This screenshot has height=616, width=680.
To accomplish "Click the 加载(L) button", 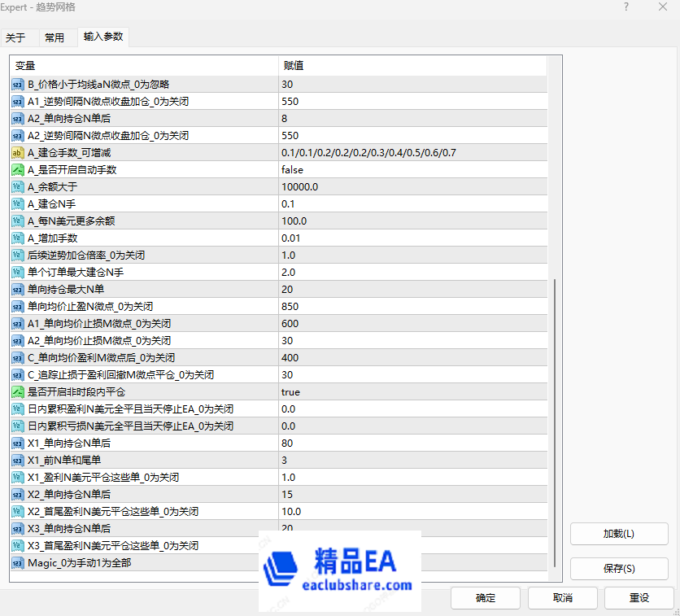I will (x=619, y=534).
